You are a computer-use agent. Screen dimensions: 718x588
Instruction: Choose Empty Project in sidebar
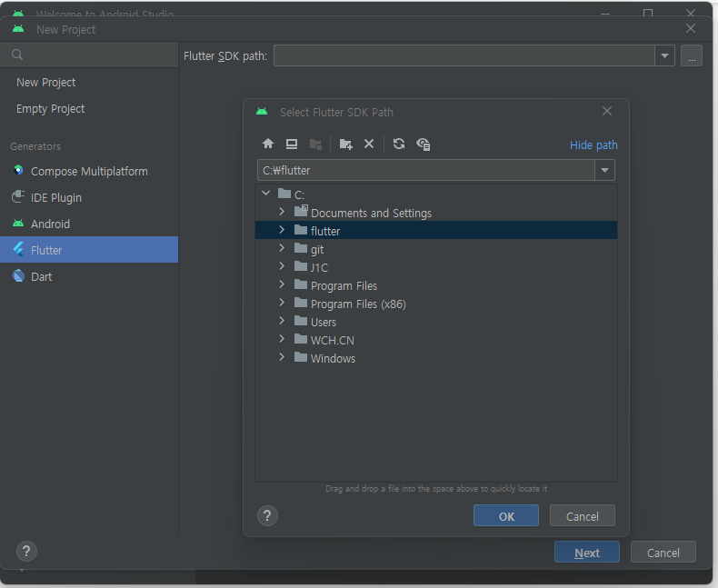click(89, 108)
